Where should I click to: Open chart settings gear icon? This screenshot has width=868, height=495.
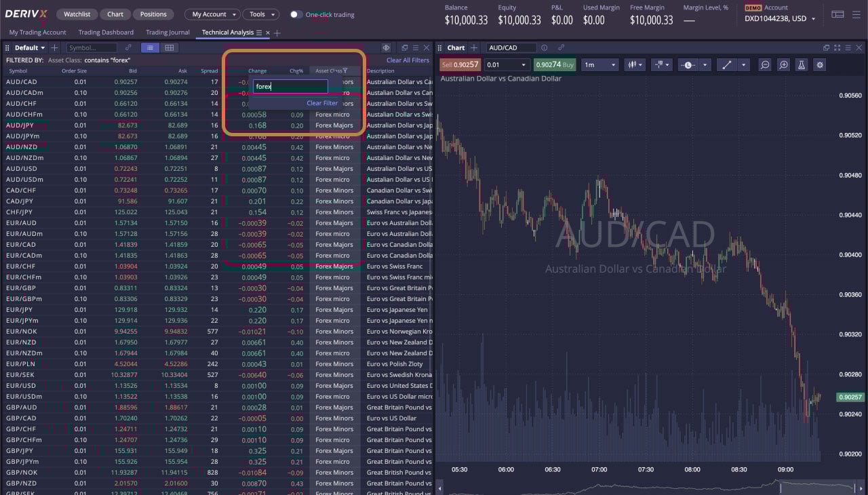tap(820, 65)
